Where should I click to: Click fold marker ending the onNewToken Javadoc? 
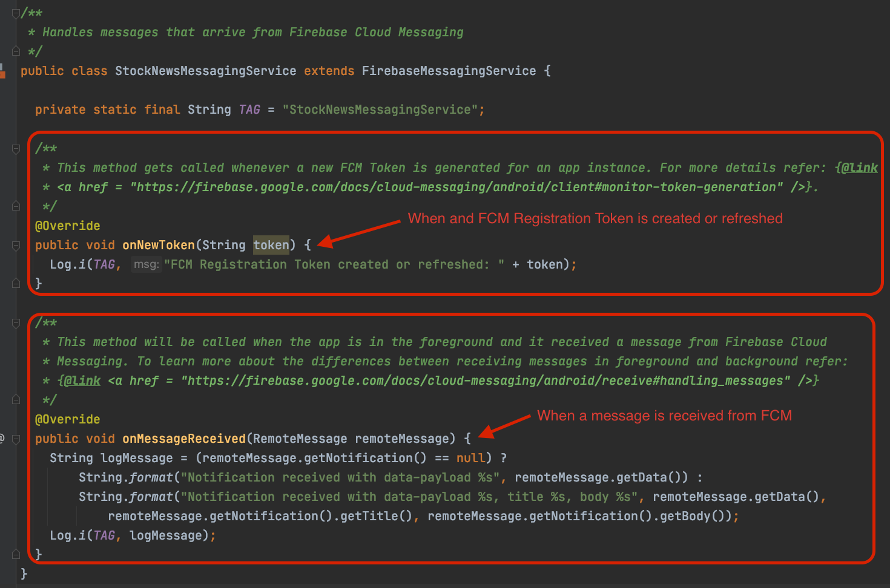coord(16,206)
